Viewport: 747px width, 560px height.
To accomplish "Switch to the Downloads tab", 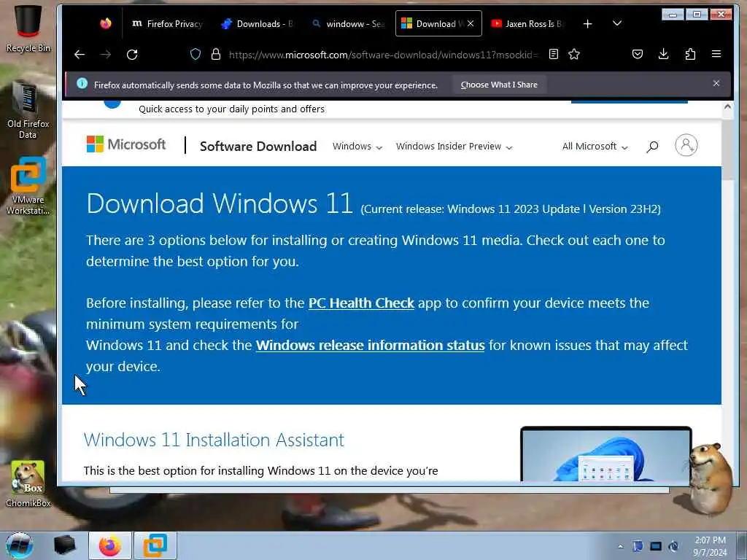I will click(x=258, y=24).
